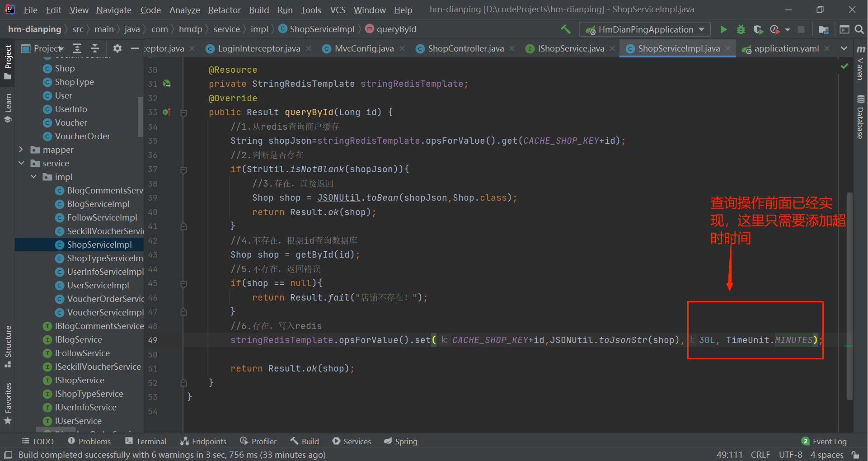This screenshot has width=868, height=461.
Task: Click the 49:111 cursor position indicator
Action: click(x=729, y=455)
